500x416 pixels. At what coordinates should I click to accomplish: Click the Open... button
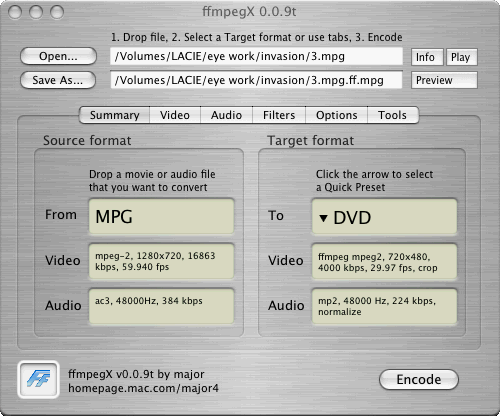click(x=58, y=56)
